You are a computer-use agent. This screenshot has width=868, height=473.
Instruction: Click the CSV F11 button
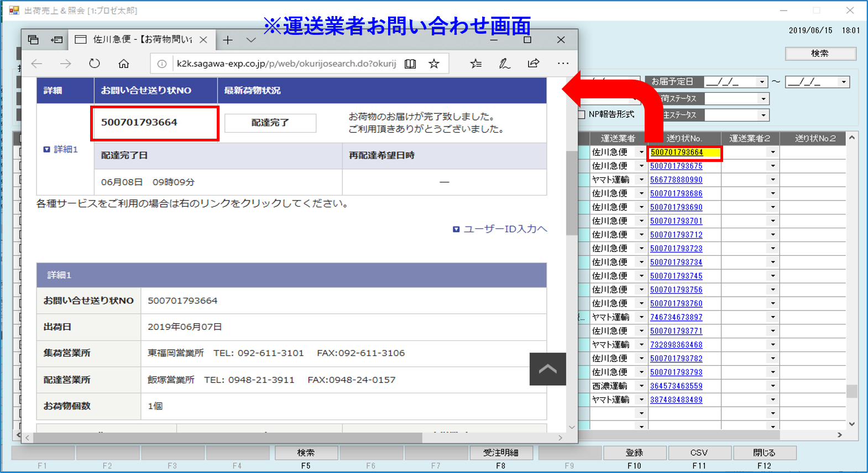[699, 453]
